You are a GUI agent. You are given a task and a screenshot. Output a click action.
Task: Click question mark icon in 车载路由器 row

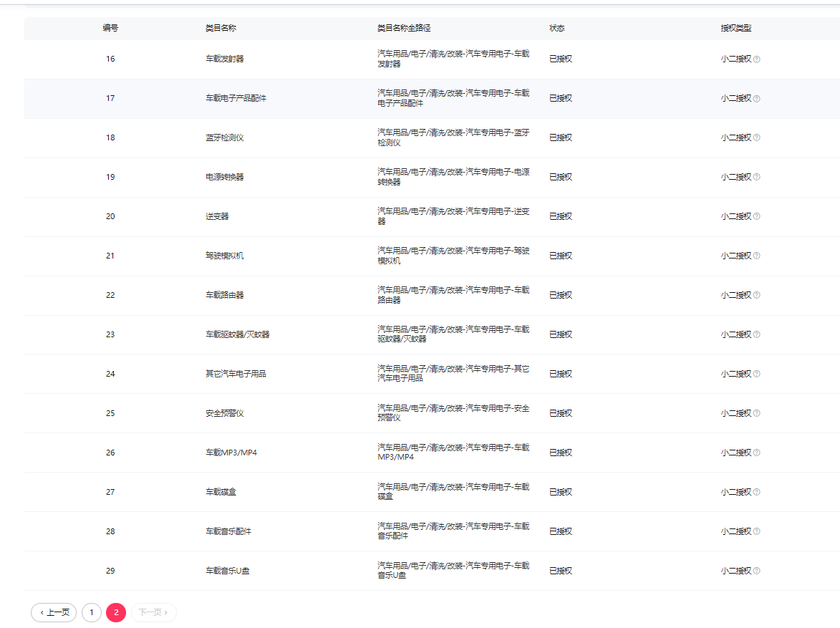point(756,296)
